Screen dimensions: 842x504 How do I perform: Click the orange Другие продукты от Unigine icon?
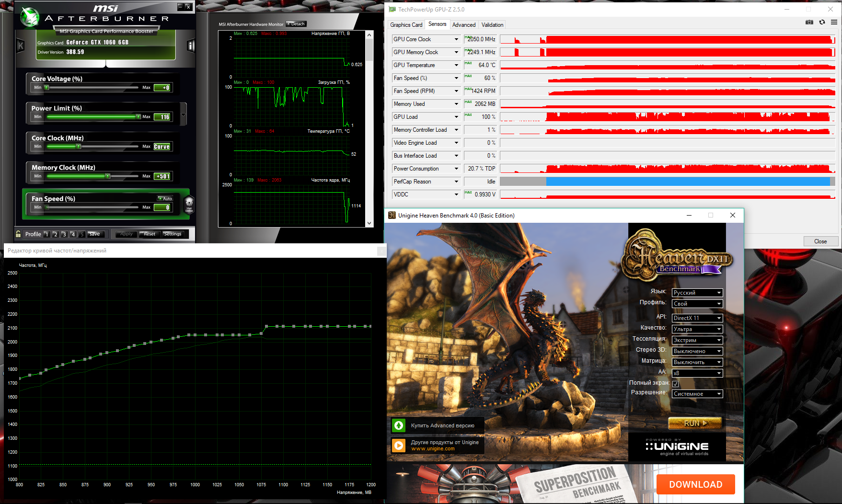coord(399,446)
